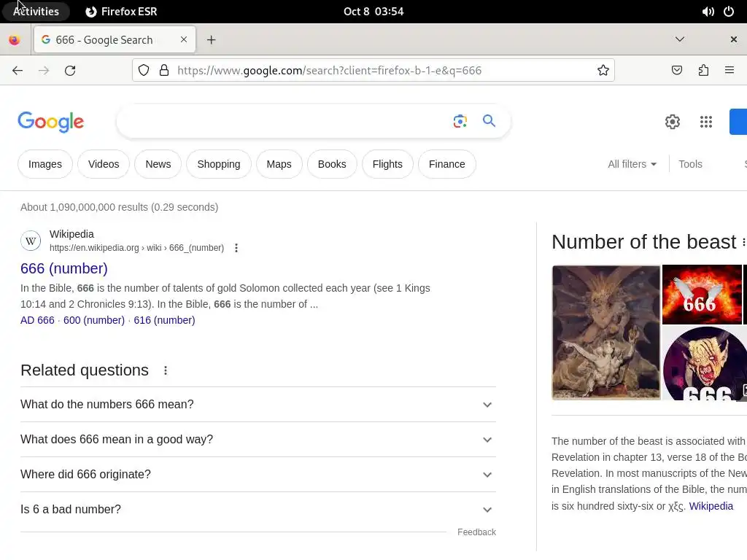Click the magnifying glass search icon

point(489,121)
